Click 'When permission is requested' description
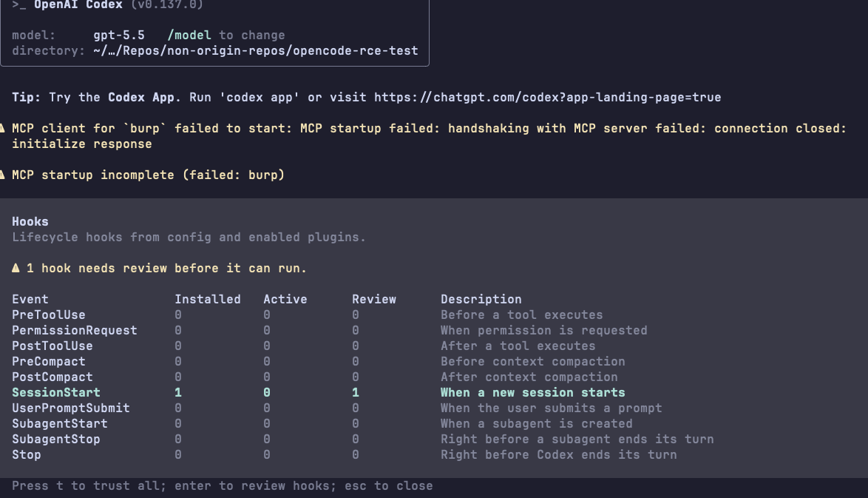The image size is (868, 498). tap(543, 330)
